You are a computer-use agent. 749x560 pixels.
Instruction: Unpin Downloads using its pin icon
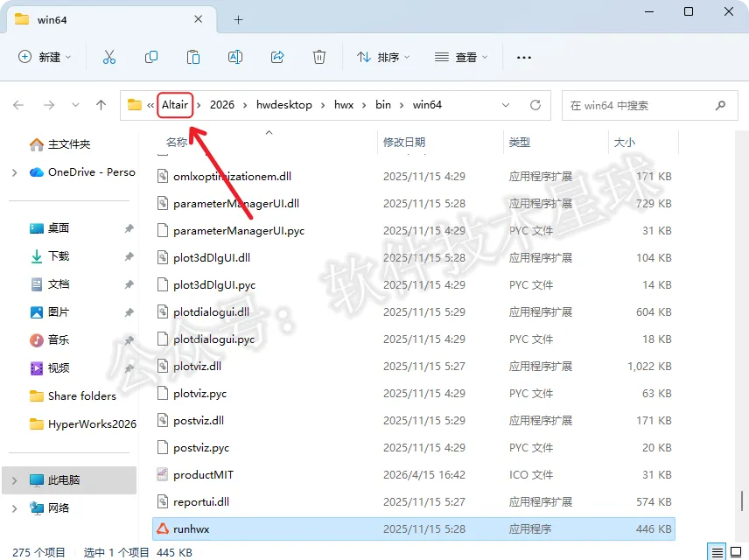click(129, 256)
